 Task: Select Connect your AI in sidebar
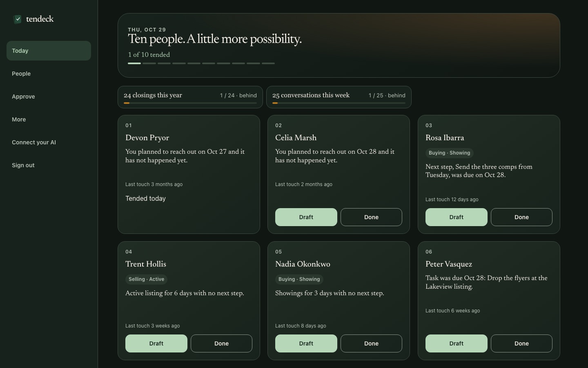[x=49, y=142]
